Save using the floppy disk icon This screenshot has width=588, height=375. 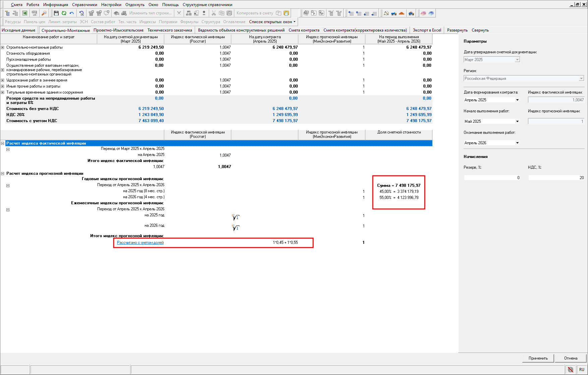[56, 13]
